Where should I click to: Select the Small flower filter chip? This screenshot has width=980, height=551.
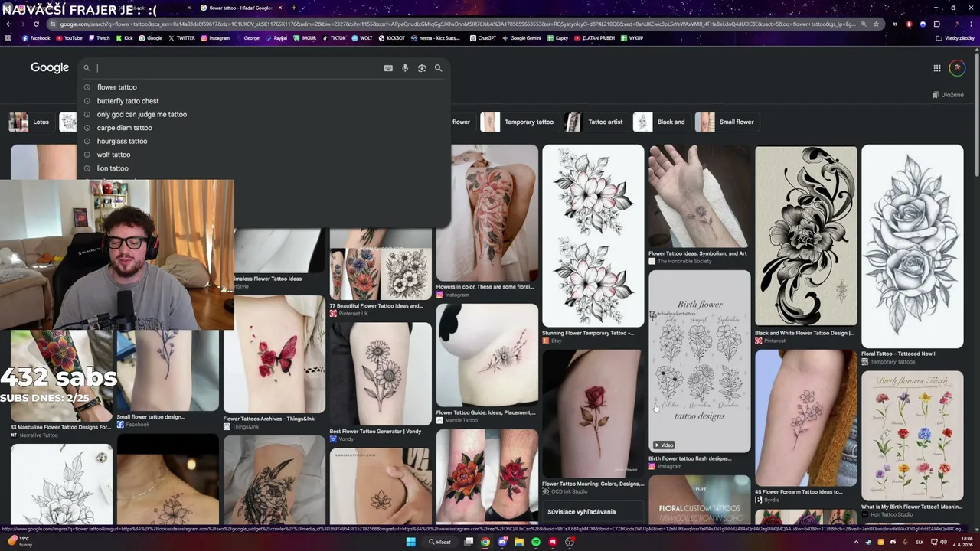coord(726,122)
